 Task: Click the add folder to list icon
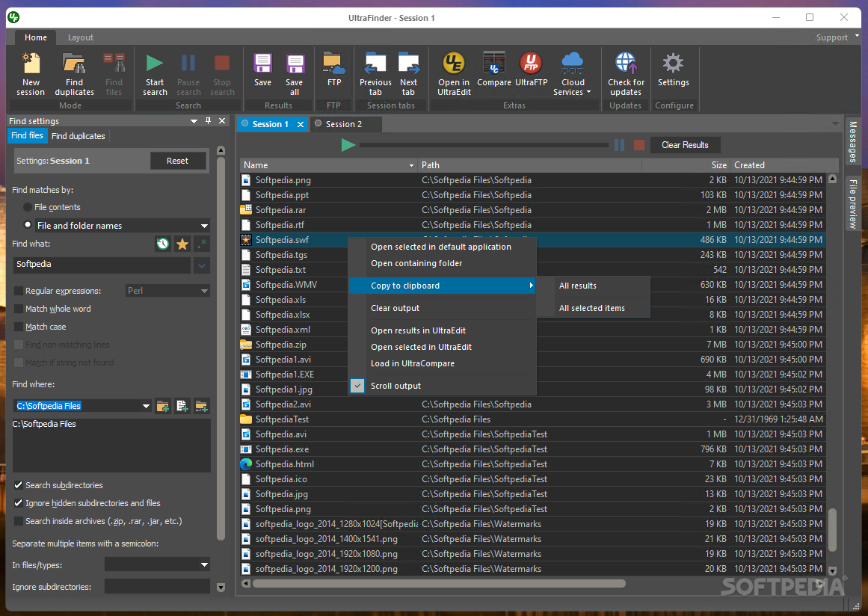[202, 406]
